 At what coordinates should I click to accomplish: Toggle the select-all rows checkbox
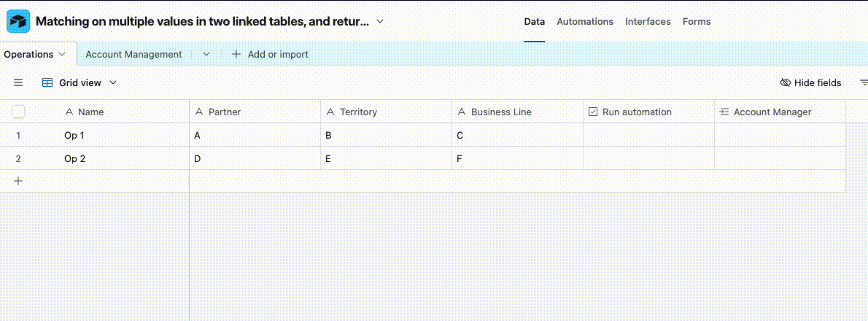[18, 112]
